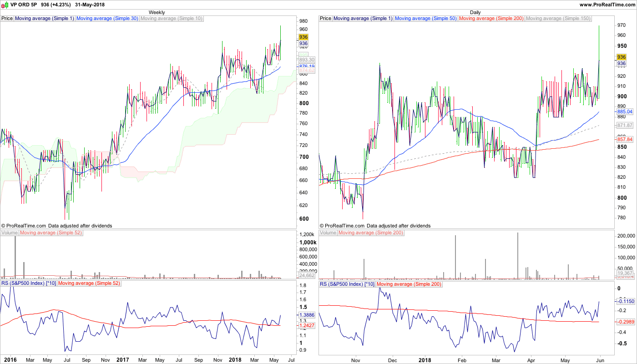This screenshot has height=364, width=637.
Task: Click RS (S&P500 Index) label in Daily panel
Action: point(347,284)
